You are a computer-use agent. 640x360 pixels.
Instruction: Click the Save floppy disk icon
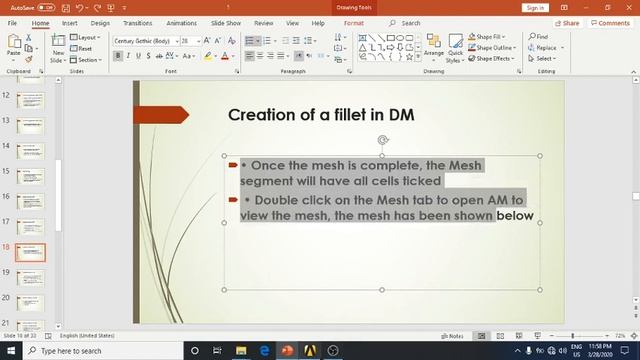[x=66, y=8]
